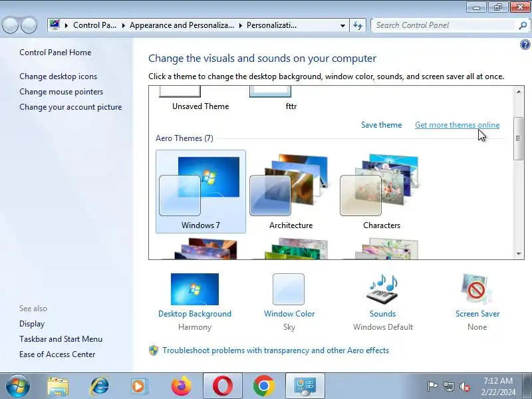532x399 pixels.
Task: Click the theme list scrollbar thumb
Action: pyautogui.click(x=518, y=138)
